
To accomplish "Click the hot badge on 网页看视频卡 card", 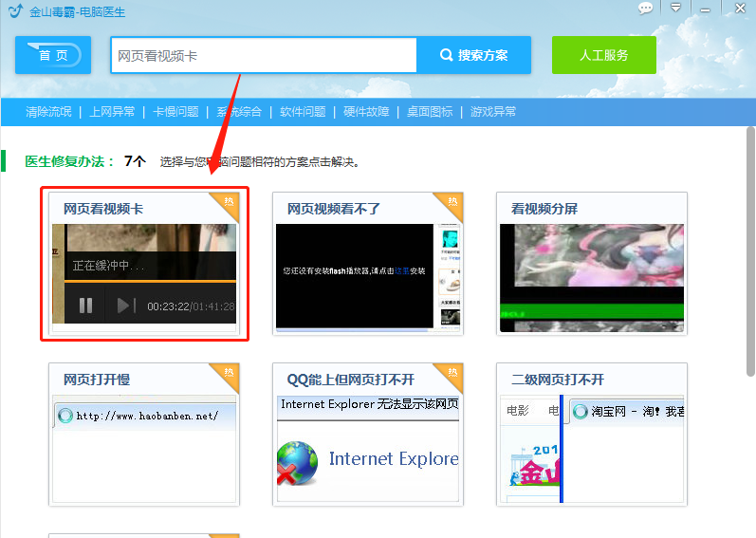I will pos(228,203).
